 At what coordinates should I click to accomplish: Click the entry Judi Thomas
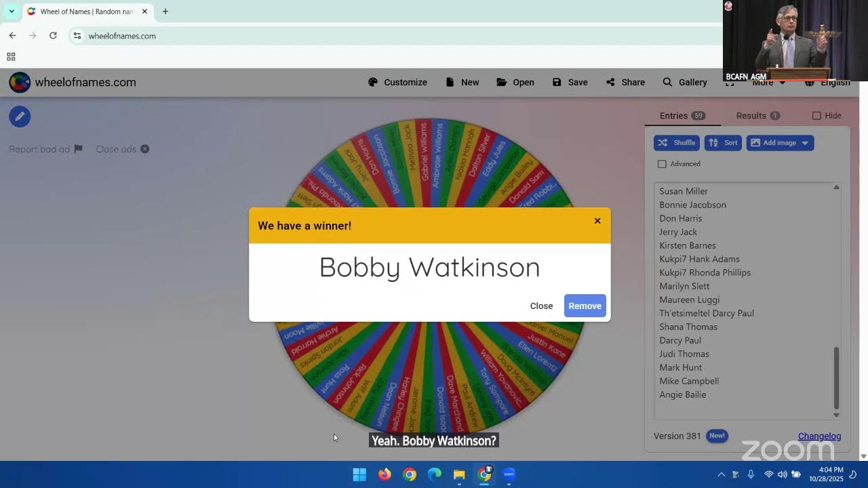pyautogui.click(x=684, y=354)
